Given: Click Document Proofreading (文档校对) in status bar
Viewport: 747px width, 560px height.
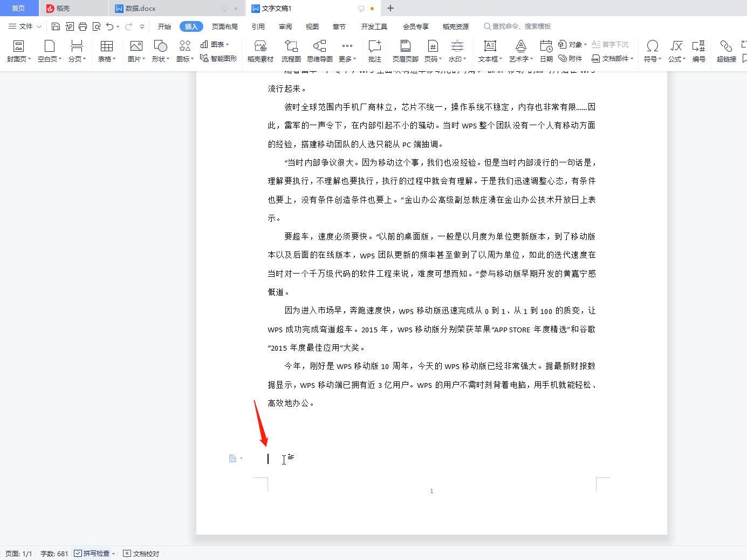Looking at the screenshot, I should [x=141, y=554].
